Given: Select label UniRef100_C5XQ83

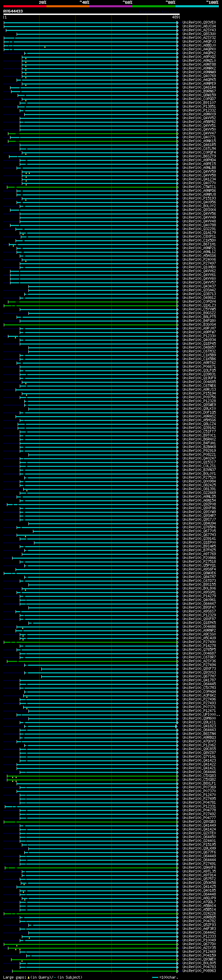Looking at the screenshot, I should click(x=199, y=776).
